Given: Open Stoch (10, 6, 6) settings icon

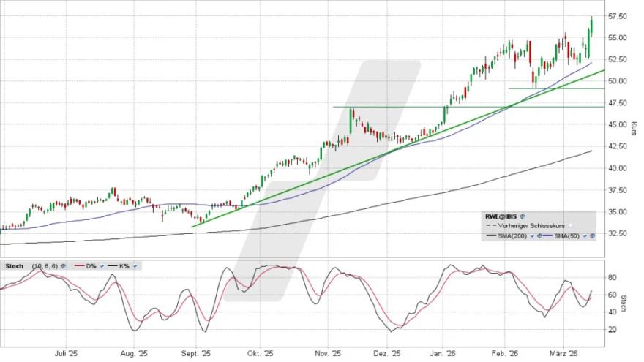Looking at the screenshot, I should [64, 265].
